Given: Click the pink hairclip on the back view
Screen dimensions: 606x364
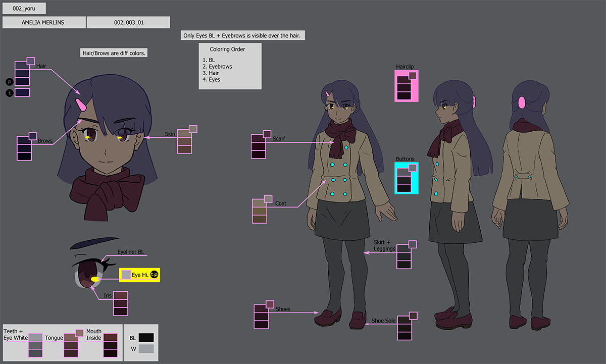Looking at the screenshot, I should tap(520, 103).
